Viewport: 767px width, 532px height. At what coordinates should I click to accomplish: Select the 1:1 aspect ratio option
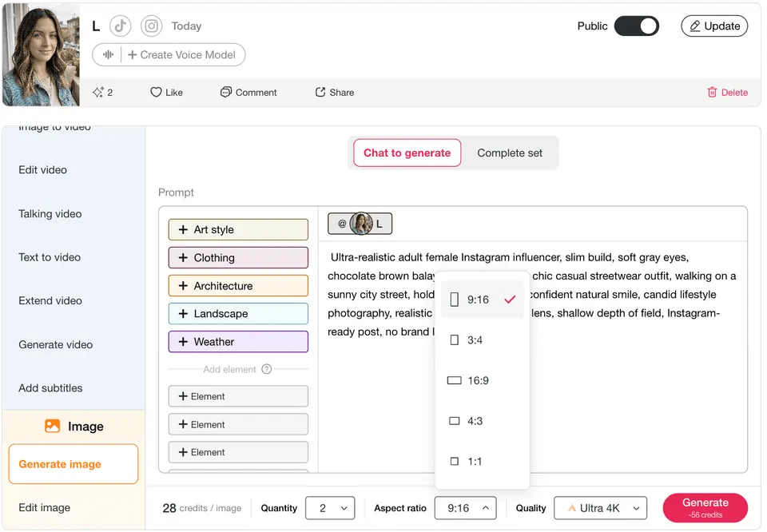(483, 461)
